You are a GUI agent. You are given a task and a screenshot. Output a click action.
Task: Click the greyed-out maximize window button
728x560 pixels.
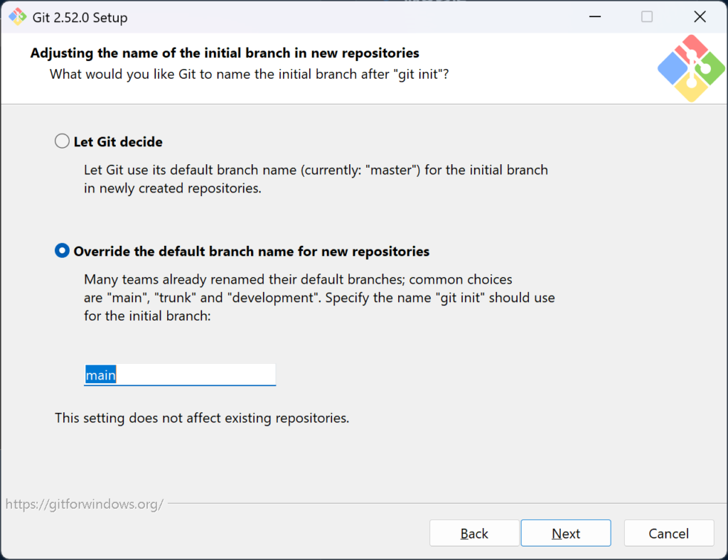pyautogui.click(x=646, y=17)
